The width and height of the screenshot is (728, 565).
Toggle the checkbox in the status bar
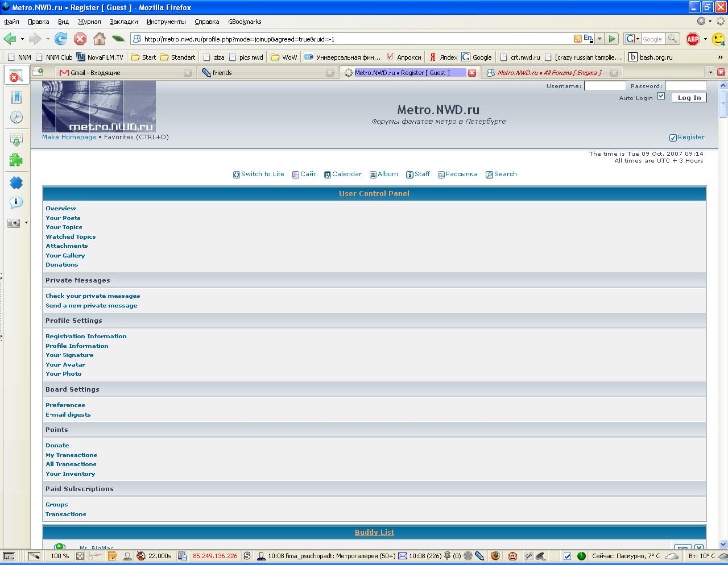pos(567,556)
